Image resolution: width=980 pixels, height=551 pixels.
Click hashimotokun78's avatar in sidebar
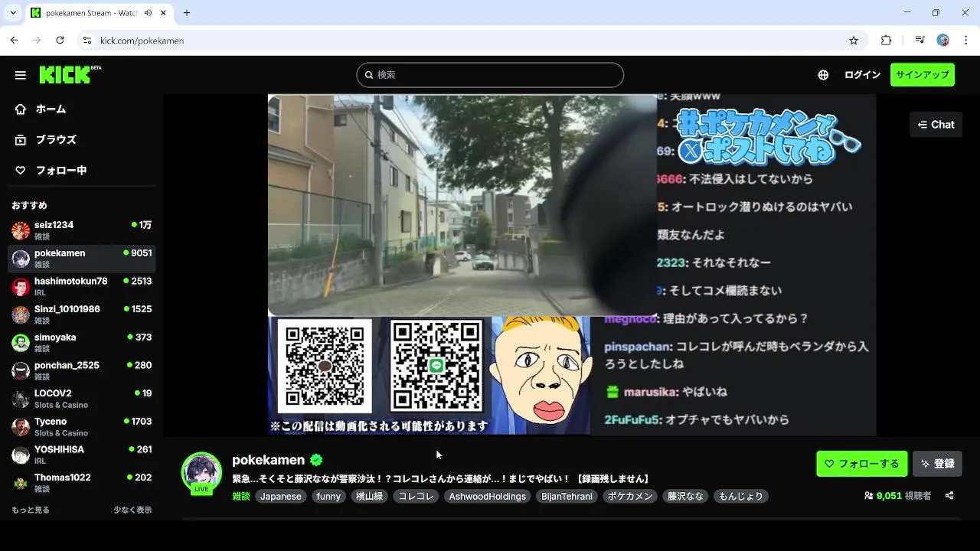[21, 287]
